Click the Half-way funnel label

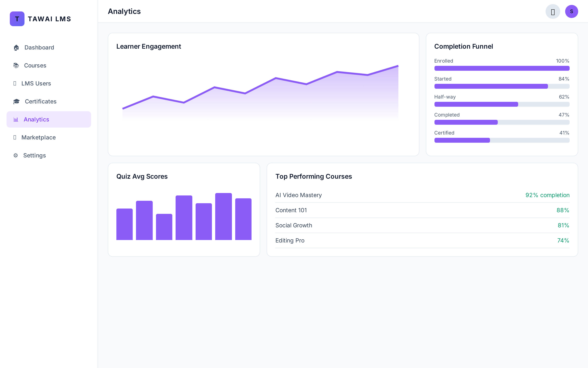(x=445, y=97)
